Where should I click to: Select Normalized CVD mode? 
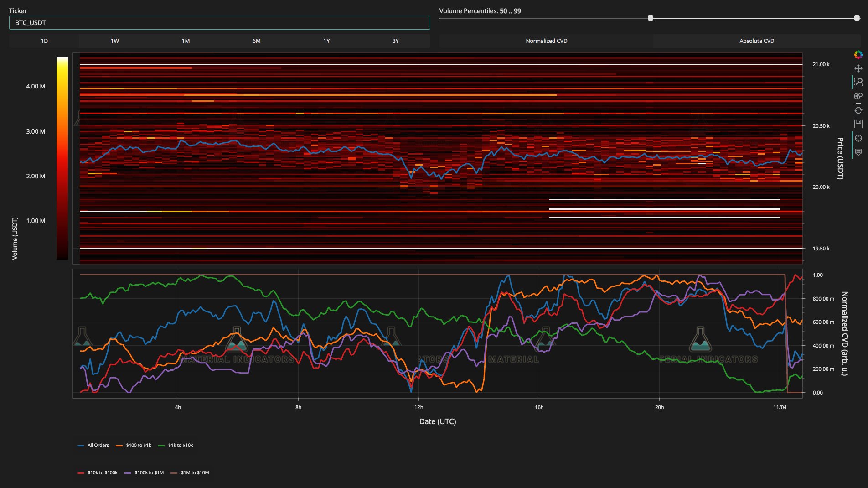(x=546, y=41)
